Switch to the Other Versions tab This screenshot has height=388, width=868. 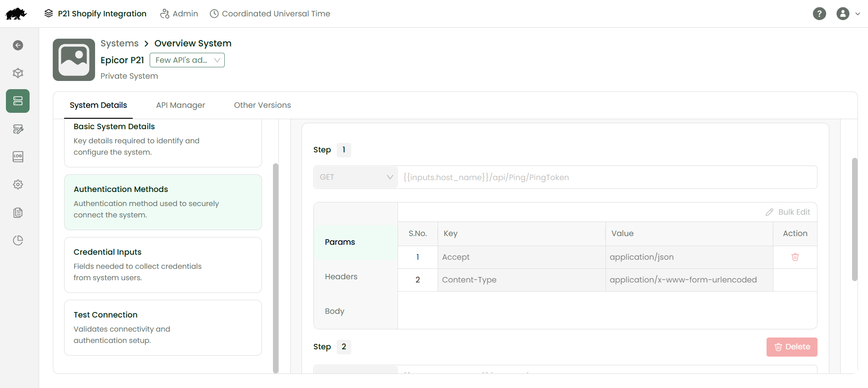pyautogui.click(x=262, y=105)
